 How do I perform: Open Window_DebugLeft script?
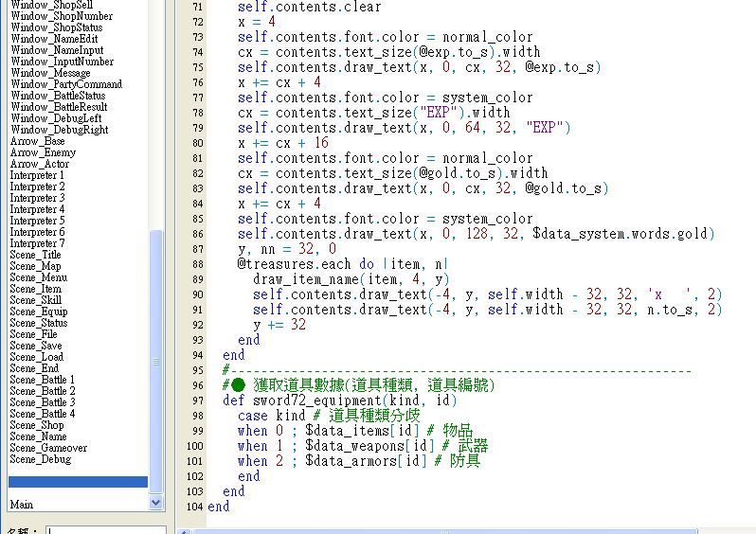coord(56,118)
